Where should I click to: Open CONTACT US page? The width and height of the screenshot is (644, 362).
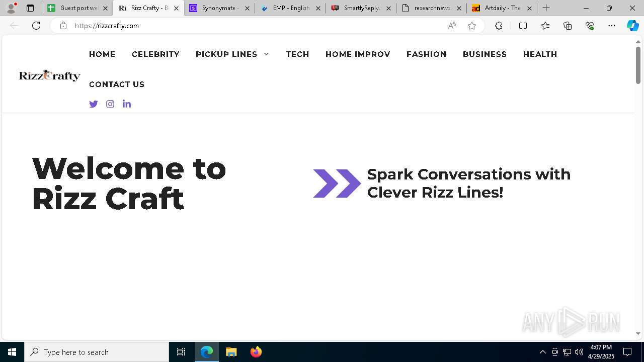click(117, 84)
